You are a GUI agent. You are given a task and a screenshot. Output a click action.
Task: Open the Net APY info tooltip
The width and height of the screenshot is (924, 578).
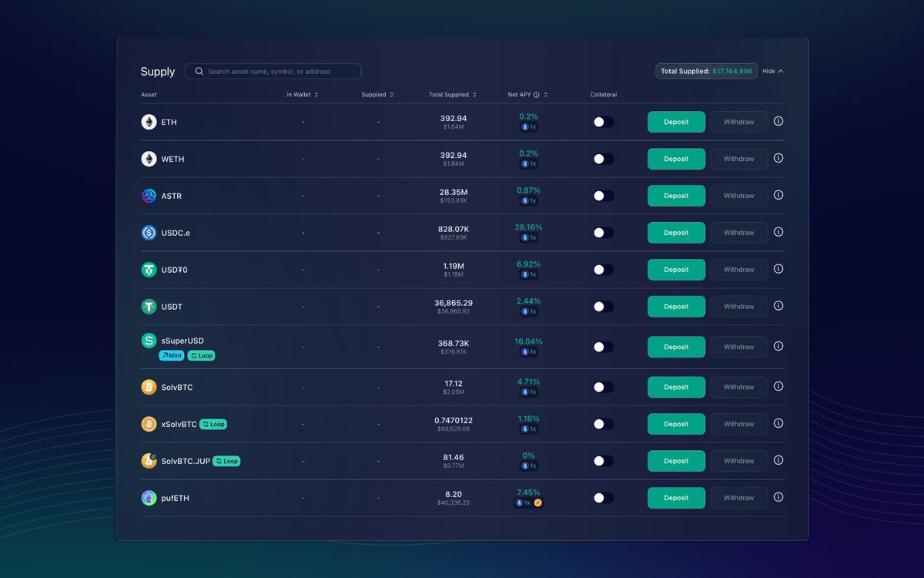[x=536, y=94]
